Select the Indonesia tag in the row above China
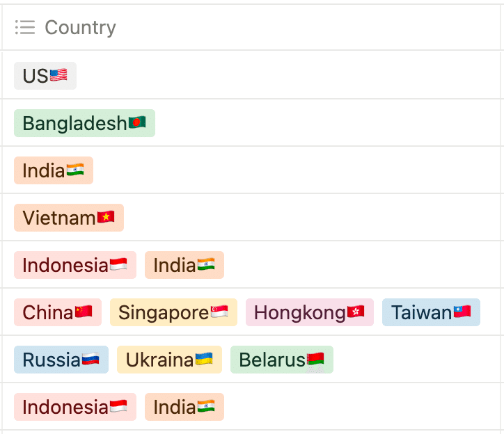504x434 pixels. (75, 265)
